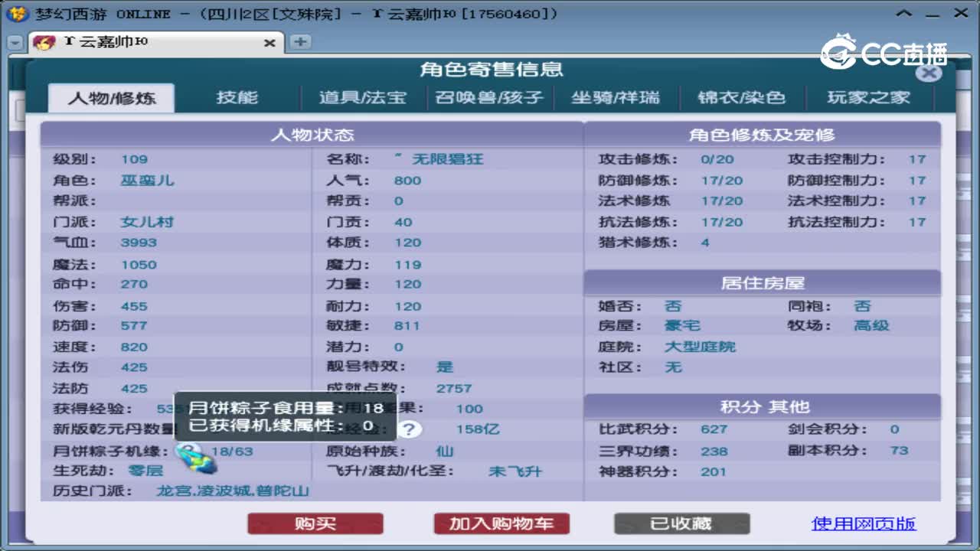Click the 原始种族 value 仙
Image resolution: width=980 pixels, height=551 pixels.
445,451
